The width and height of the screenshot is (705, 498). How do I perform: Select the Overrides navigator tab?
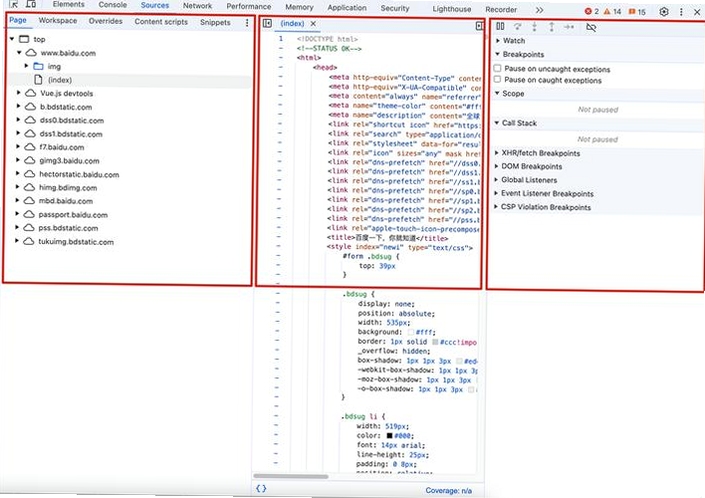(105, 21)
